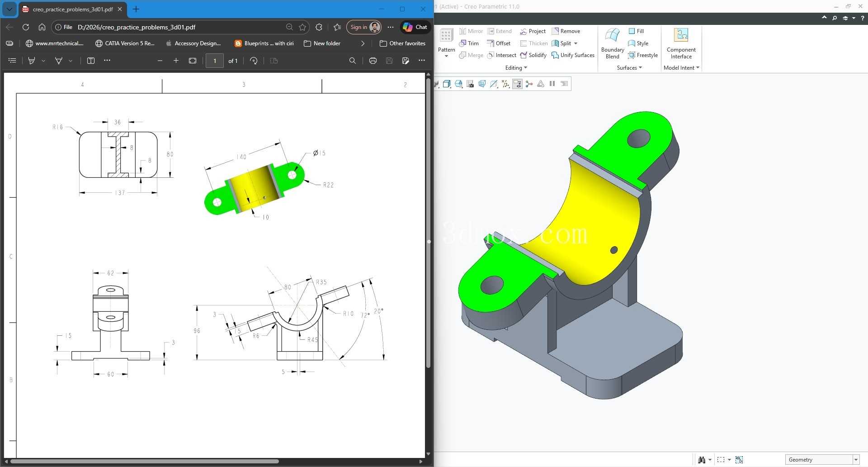Open the PDF more tools ellipsis near text tool
Screen dimensions: 868x467
coord(107,61)
